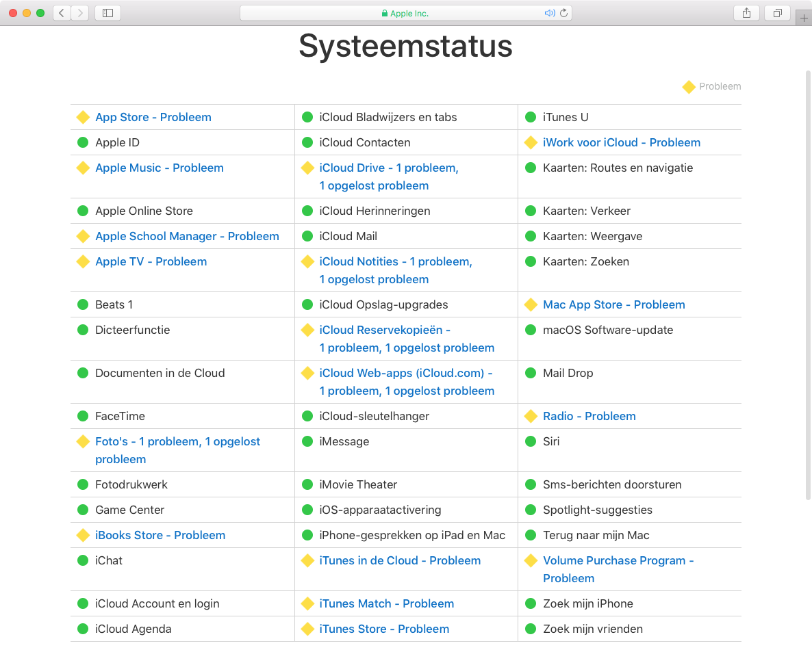
Task: Mute the tab audio speaker icon
Action: point(549,13)
